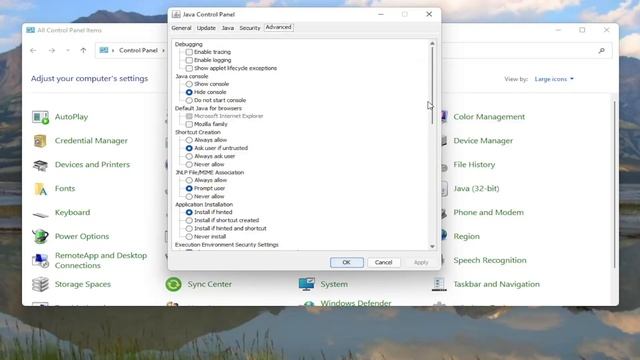The image size is (640, 360).
Task: Click the Control Panel breadcrumb text
Action: pyautogui.click(x=138, y=51)
